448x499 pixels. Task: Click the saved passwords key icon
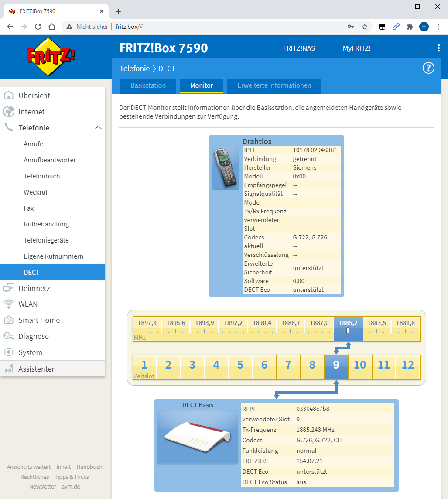click(x=351, y=27)
